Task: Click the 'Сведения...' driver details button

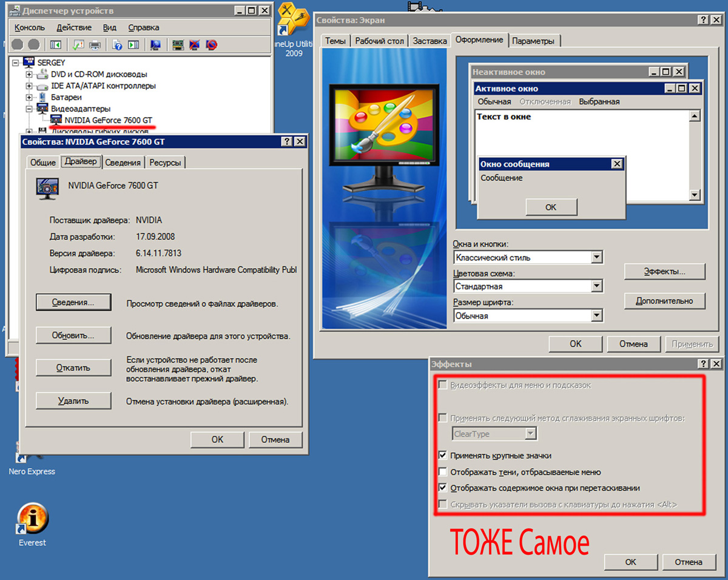Action: (x=73, y=302)
